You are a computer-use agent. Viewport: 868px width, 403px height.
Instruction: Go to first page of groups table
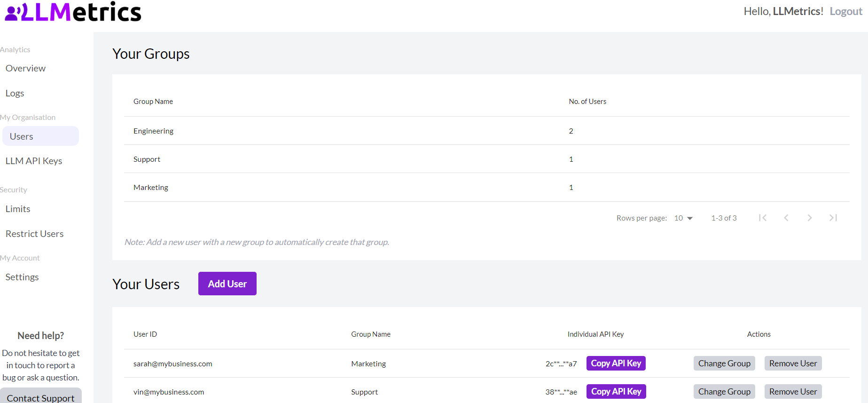click(x=763, y=218)
